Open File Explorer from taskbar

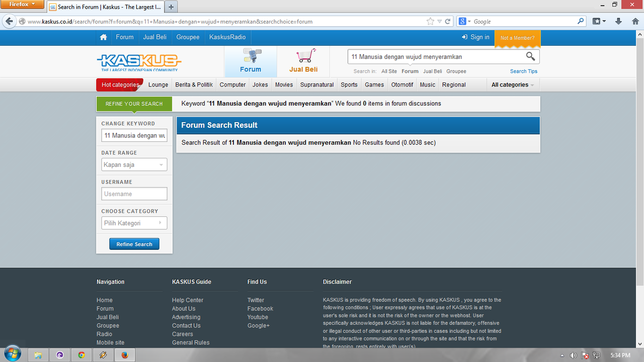coord(38,355)
